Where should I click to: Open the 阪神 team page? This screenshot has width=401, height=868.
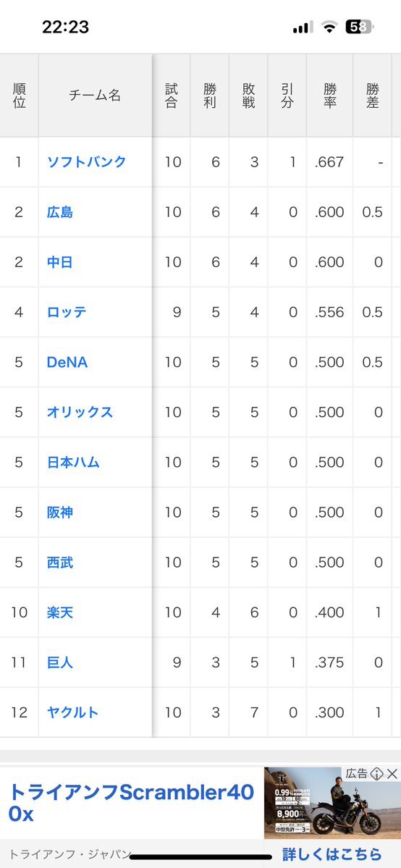pos(60,512)
